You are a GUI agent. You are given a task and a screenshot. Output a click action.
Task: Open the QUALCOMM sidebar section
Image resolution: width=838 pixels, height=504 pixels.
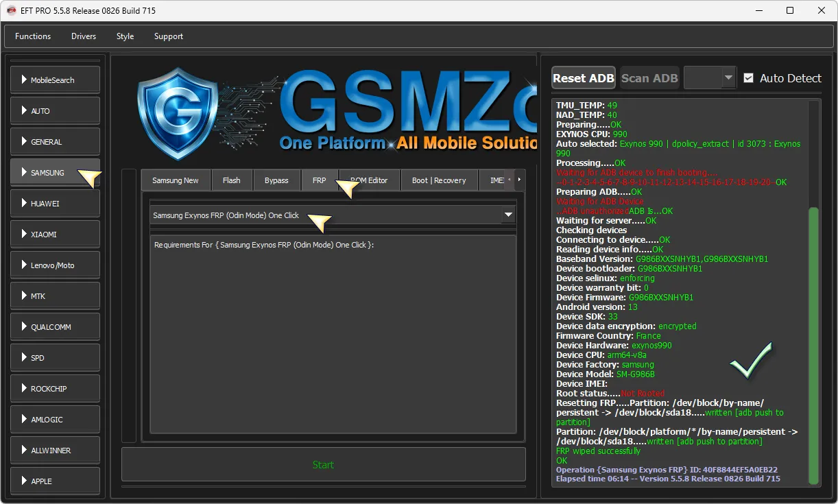[x=55, y=327]
